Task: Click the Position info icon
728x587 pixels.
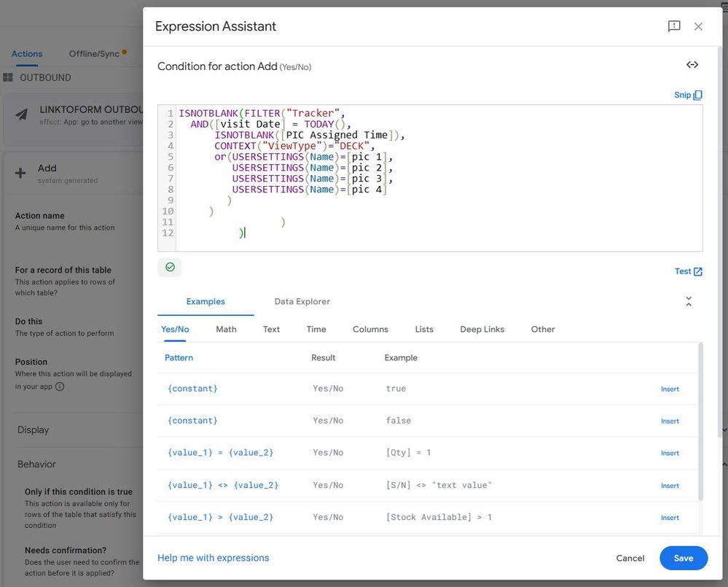Action: point(60,386)
